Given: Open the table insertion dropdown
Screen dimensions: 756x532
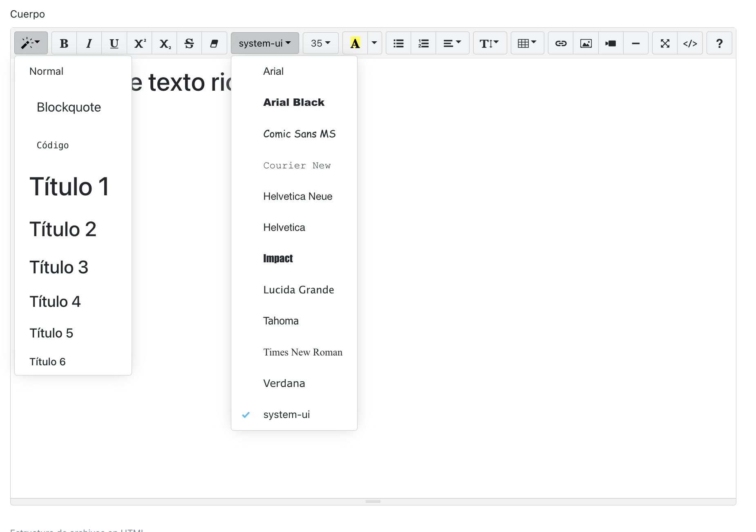Looking at the screenshot, I should [x=527, y=43].
